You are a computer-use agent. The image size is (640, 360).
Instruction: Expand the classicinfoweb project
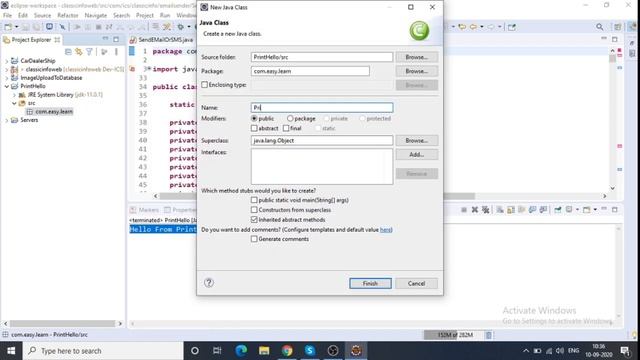click(x=7, y=69)
